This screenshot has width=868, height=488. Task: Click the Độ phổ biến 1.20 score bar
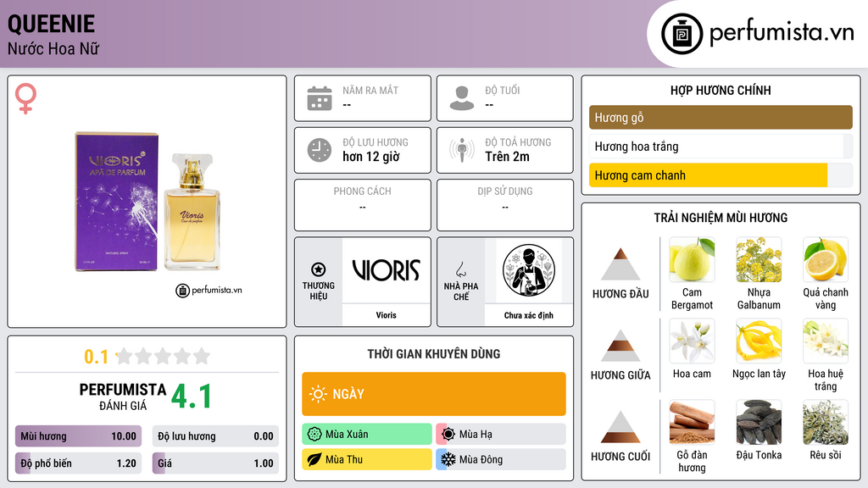78,463
